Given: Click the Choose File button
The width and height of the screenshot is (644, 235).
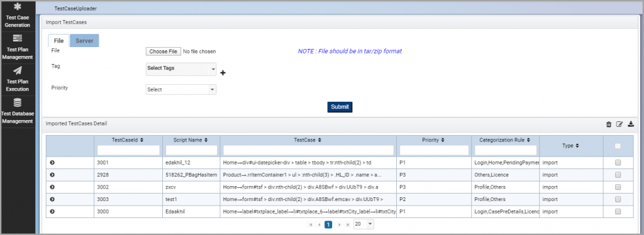Looking at the screenshot, I should pyautogui.click(x=164, y=52).
